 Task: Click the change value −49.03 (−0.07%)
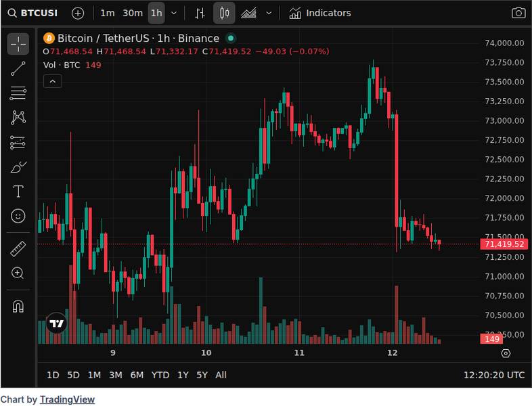point(292,51)
